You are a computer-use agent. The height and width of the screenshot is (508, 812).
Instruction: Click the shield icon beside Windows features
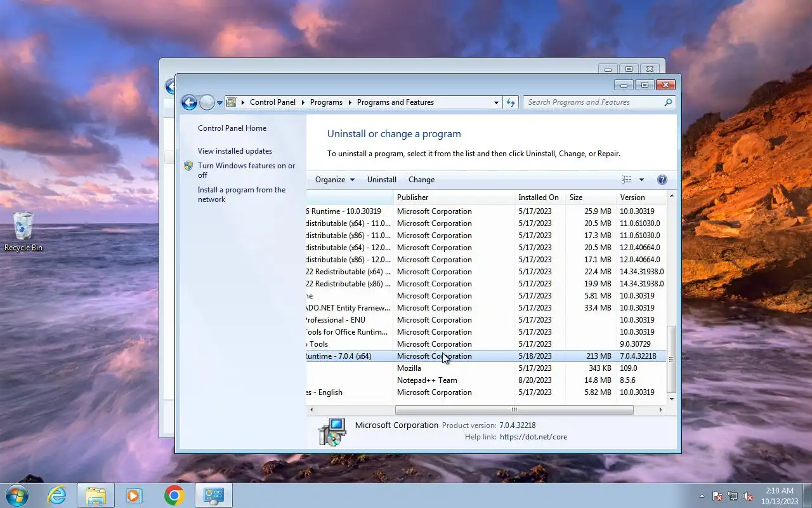click(x=188, y=166)
